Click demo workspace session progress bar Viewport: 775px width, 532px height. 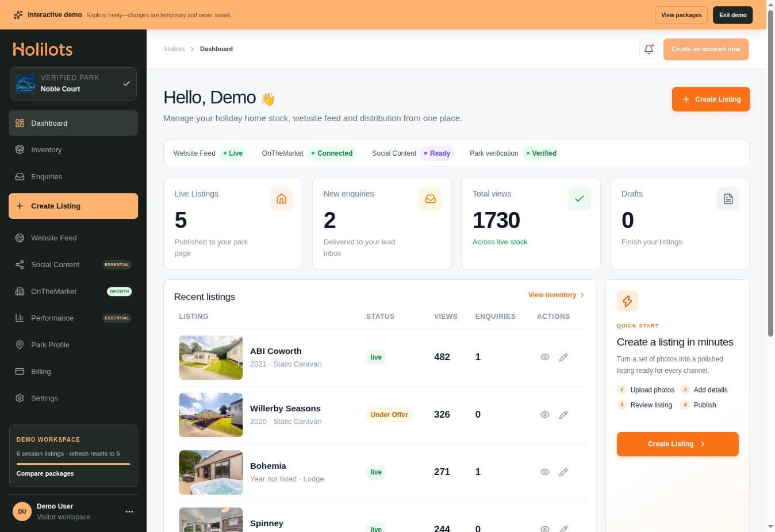tap(73, 464)
